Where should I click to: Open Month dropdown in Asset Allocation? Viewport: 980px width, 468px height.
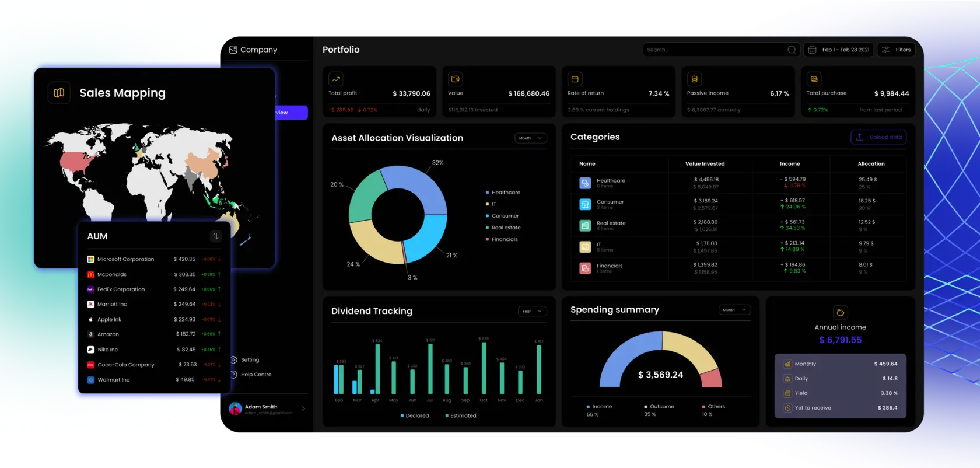point(530,138)
